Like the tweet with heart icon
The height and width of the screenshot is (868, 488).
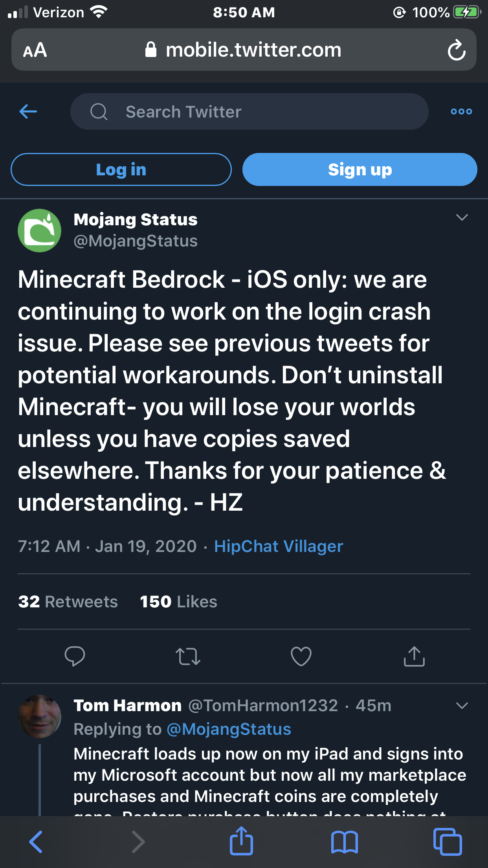[301, 656]
